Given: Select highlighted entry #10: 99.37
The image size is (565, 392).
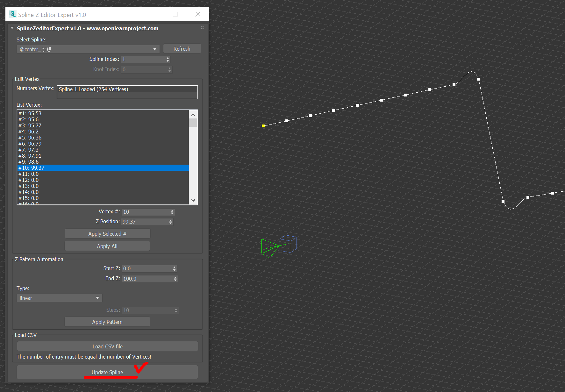Looking at the screenshot, I should click(103, 168).
